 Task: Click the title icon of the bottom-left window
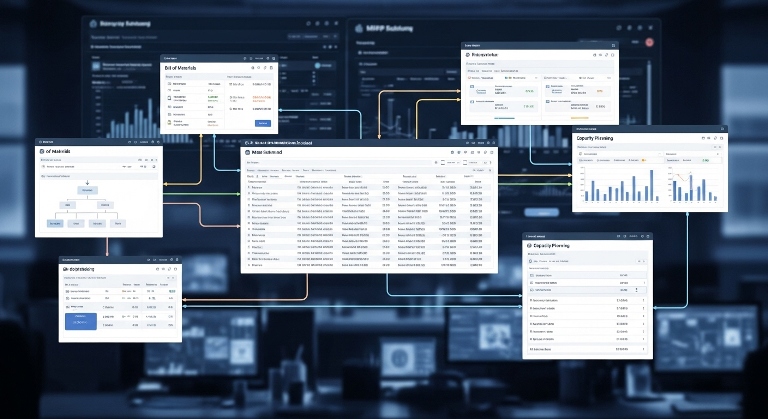click(x=66, y=269)
